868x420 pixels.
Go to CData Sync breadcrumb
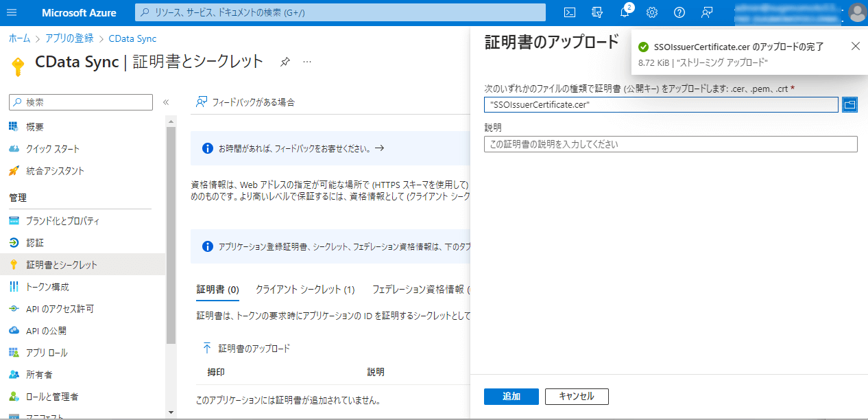click(132, 38)
